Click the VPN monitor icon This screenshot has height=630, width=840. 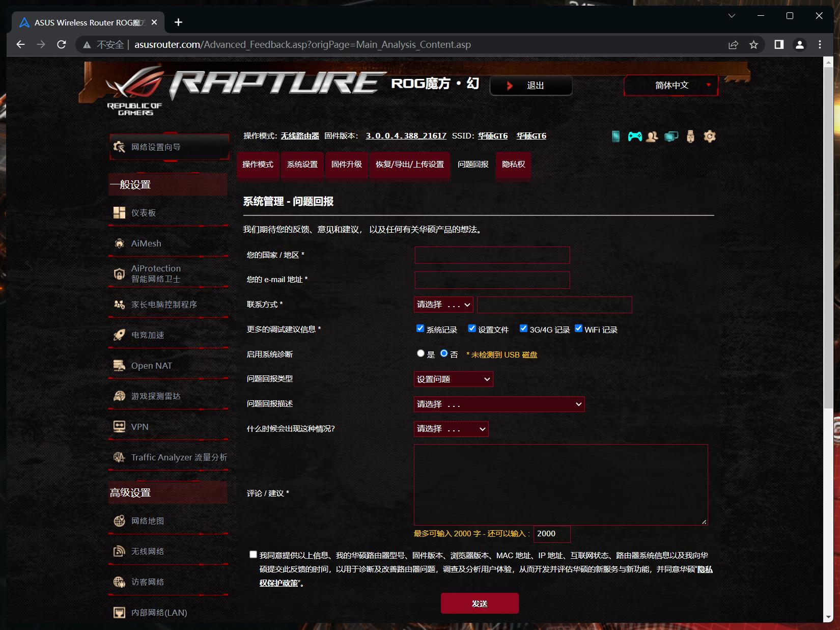(119, 427)
